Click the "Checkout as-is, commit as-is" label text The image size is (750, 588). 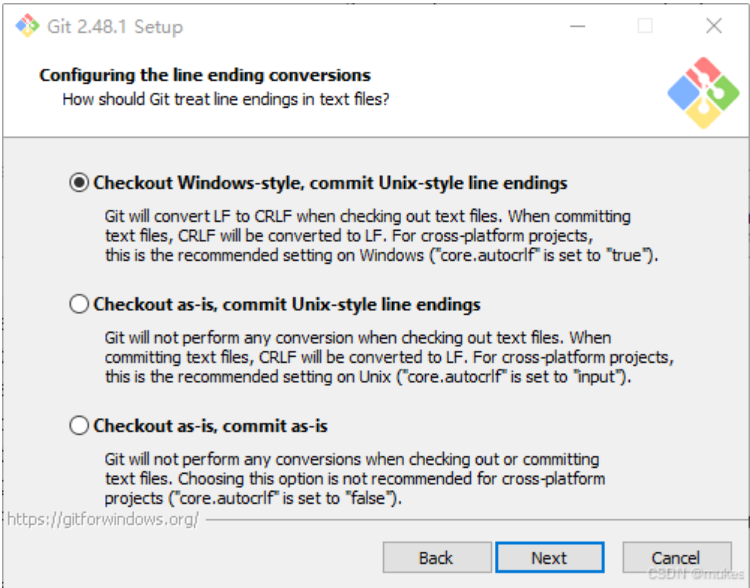click(x=210, y=426)
